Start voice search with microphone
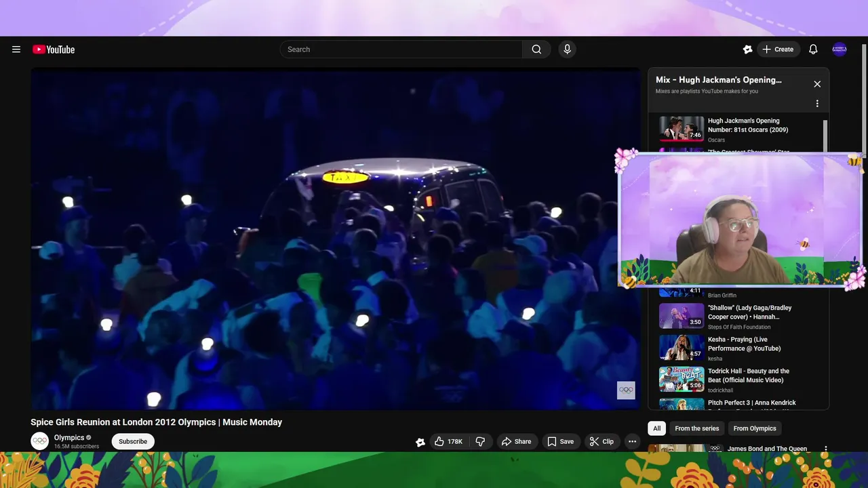The image size is (868, 488). (568, 49)
